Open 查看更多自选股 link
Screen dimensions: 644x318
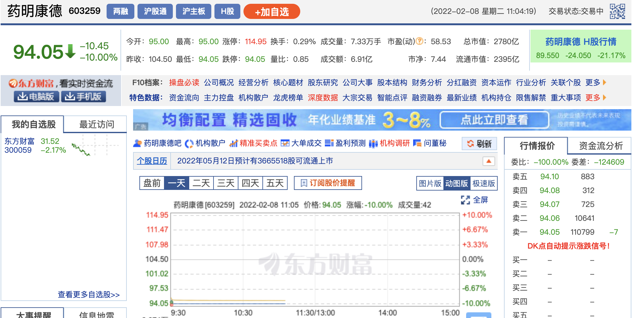coord(89,295)
